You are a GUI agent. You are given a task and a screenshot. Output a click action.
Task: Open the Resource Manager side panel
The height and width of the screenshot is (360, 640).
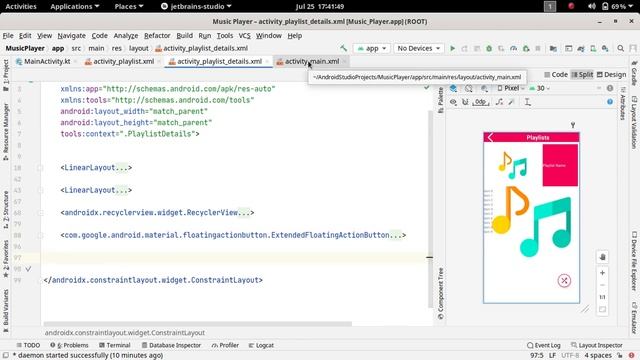pos(6,131)
